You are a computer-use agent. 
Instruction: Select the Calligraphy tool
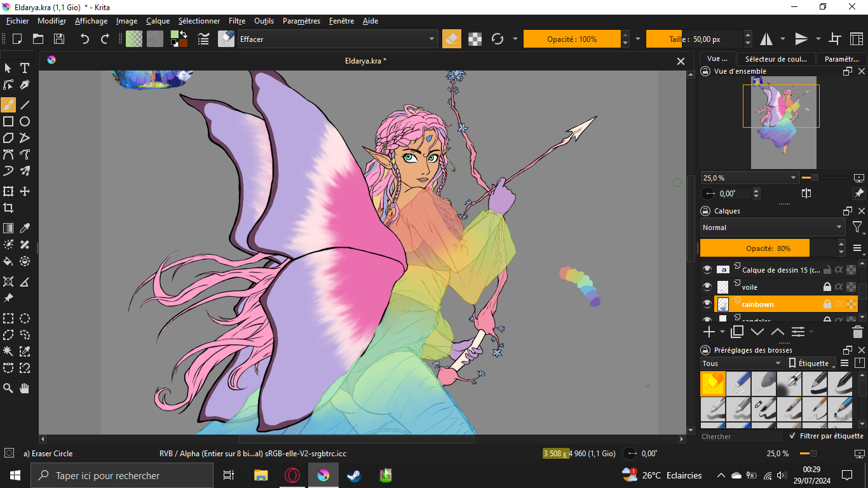(x=25, y=85)
